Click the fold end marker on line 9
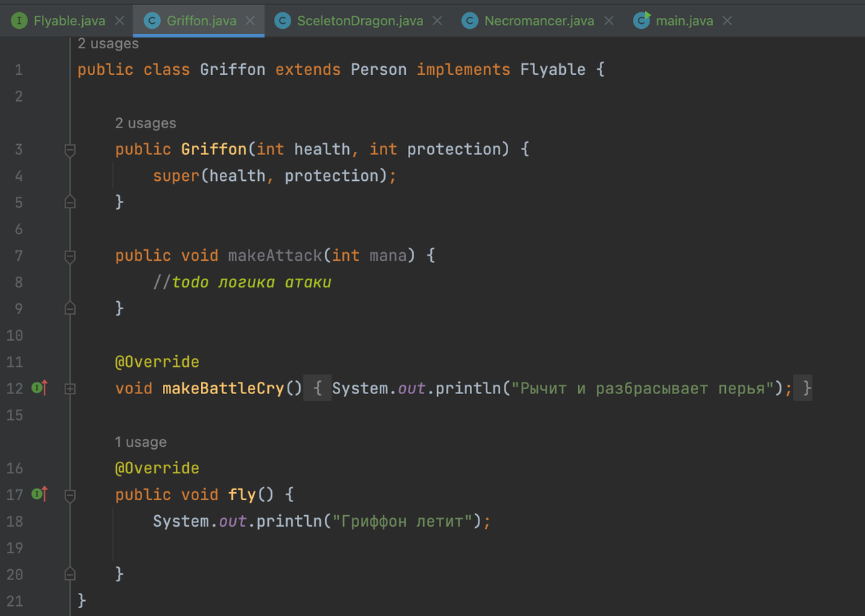Screen dimensions: 865x616 pyautogui.click(x=70, y=308)
